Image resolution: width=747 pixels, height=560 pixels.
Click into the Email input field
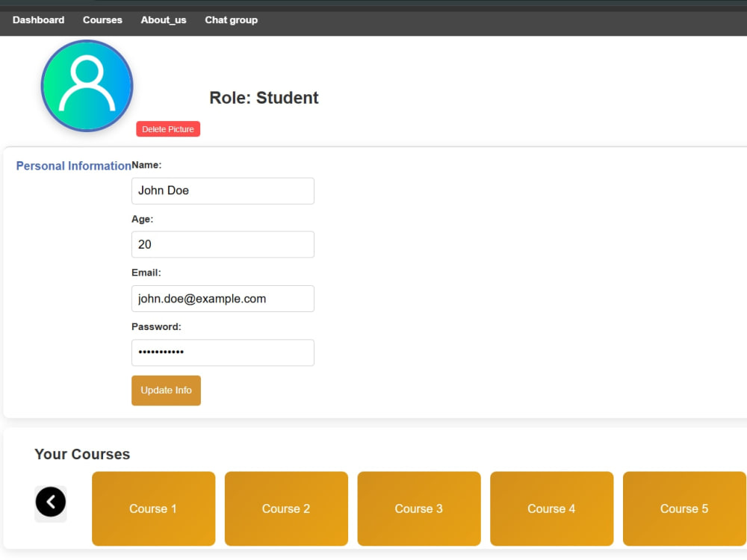coord(223,299)
